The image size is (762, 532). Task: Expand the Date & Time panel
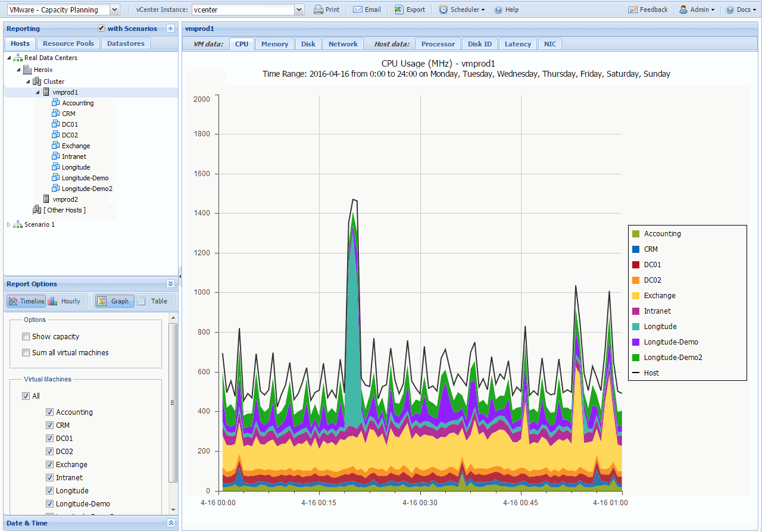coord(170,523)
